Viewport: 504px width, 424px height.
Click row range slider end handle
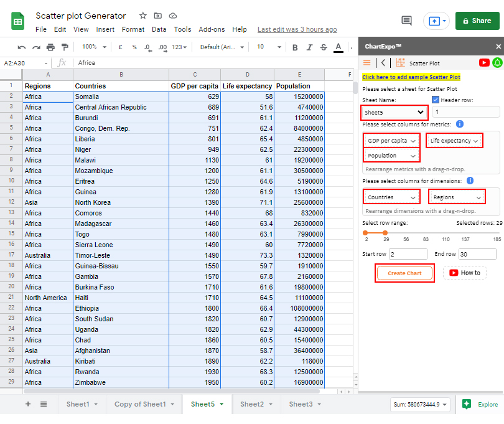click(385, 233)
